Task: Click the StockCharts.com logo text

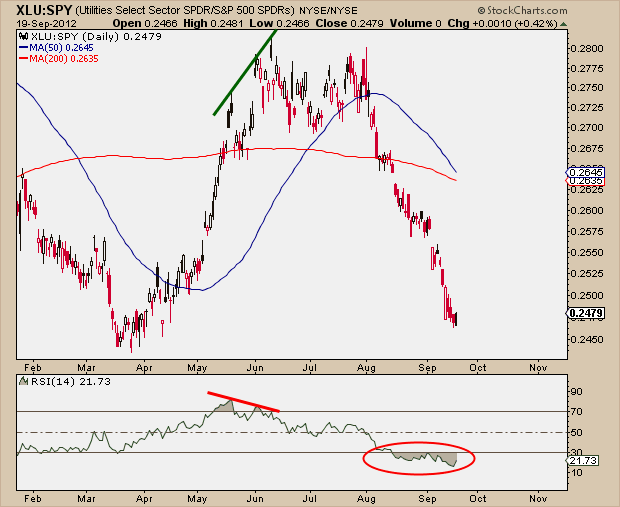Action: pos(522,10)
